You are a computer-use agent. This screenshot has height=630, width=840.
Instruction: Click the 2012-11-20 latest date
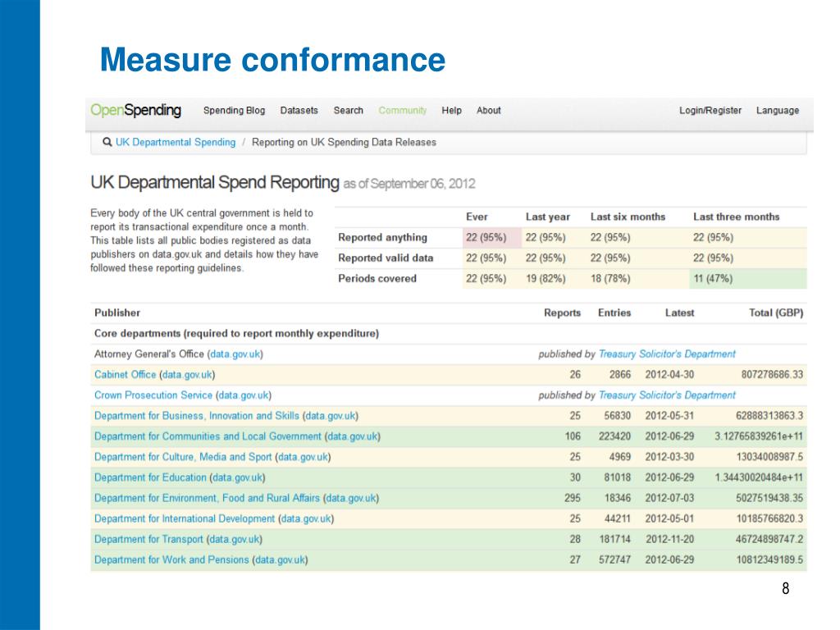tap(669, 539)
